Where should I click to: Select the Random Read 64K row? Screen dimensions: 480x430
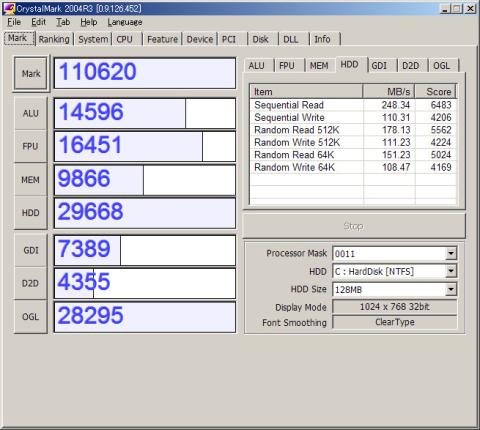tap(353, 155)
